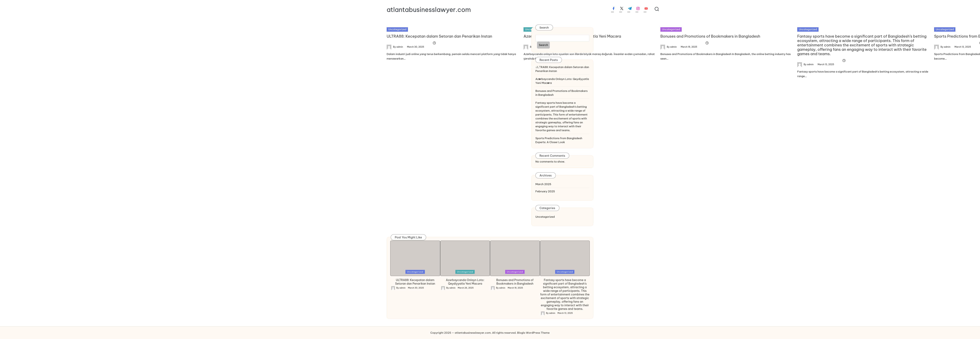Click the magnifier search icon in header
This screenshot has height=339, width=980.
click(657, 9)
